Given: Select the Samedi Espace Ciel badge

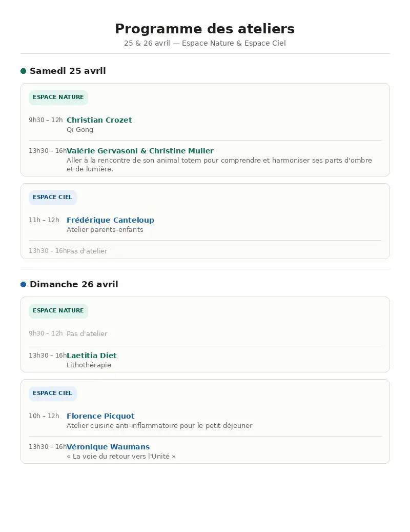Looking at the screenshot, I should click(52, 198).
